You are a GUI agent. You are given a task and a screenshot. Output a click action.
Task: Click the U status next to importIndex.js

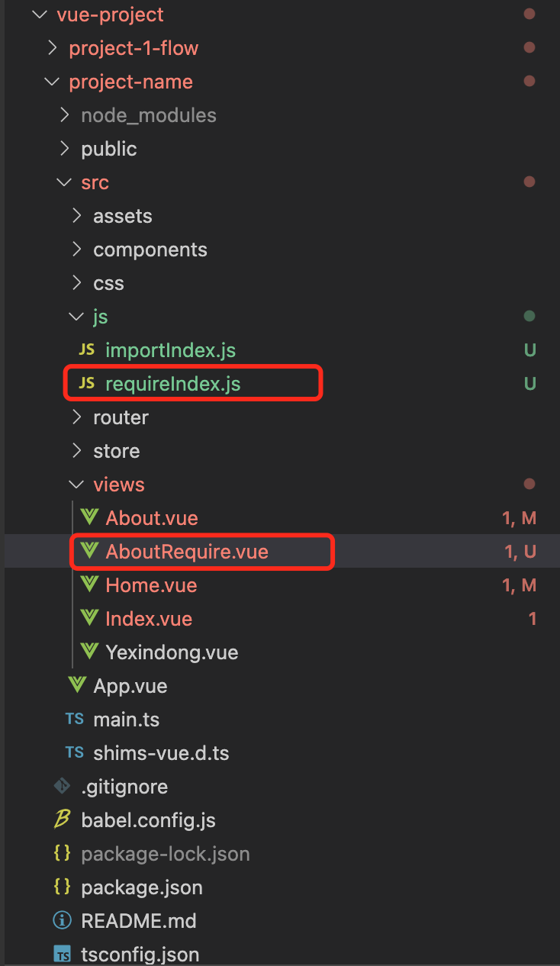pos(529,349)
